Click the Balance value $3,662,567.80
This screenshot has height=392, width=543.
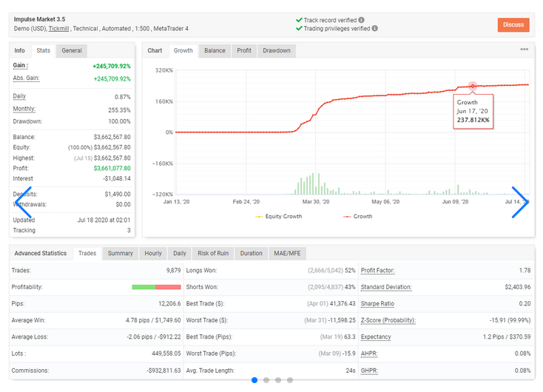(112, 137)
